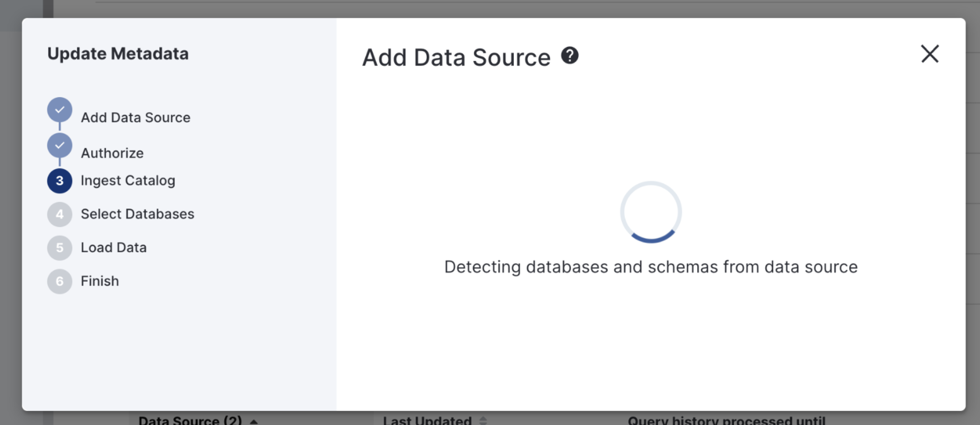Click the Query history processed until header

pos(726,420)
